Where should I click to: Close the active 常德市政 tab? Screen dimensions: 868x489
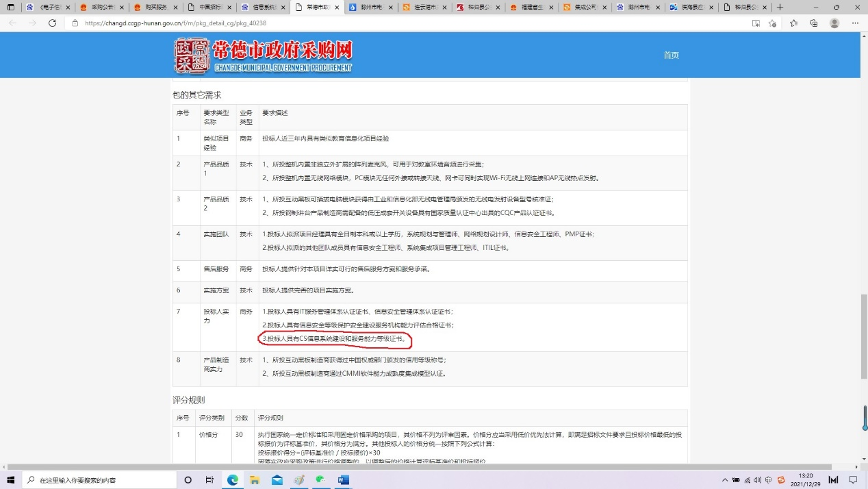coord(336,7)
